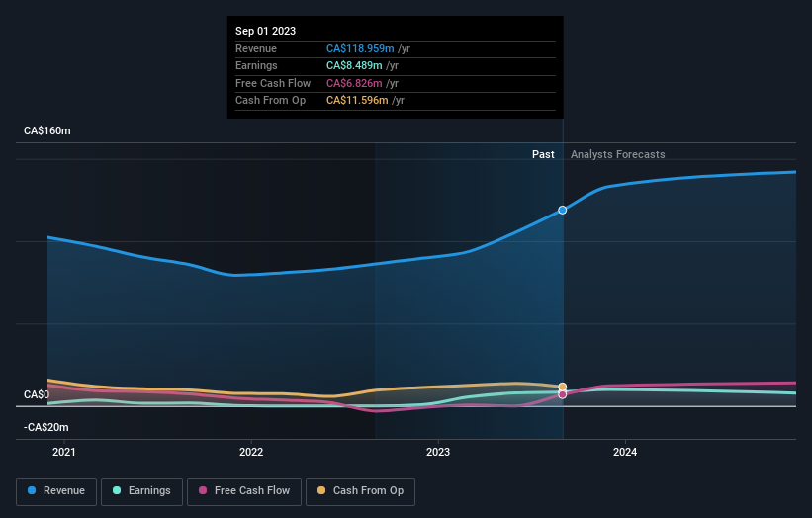
Task: Click the orange Cash From Op data point
Action: tap(563, 388)
